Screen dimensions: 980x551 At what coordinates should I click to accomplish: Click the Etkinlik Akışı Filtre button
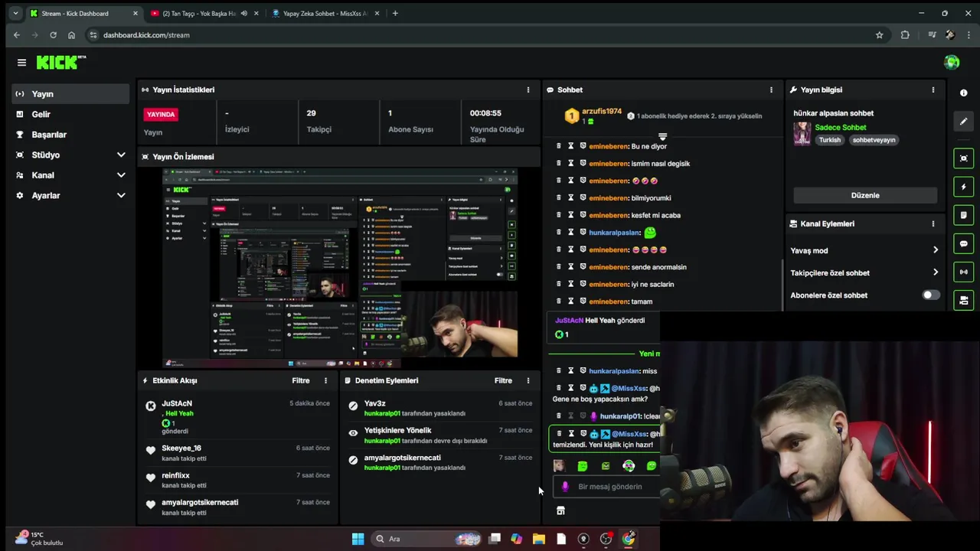pyautogui.click(x=300, y=380)
